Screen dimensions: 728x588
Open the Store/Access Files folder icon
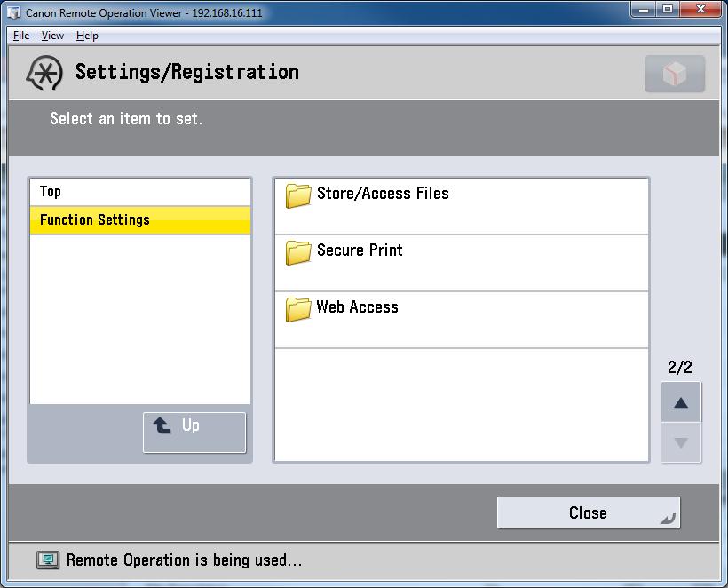click(298, 195)
